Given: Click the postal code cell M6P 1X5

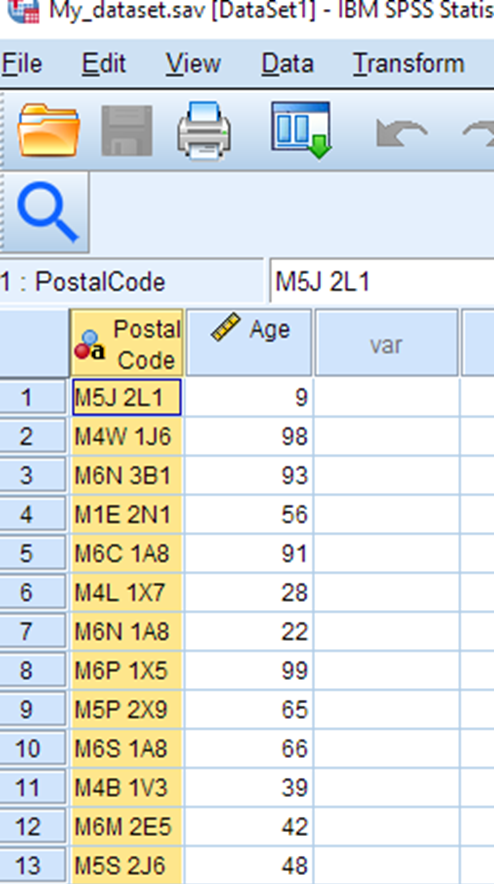Looking at the screenshot, I should tap(127, 670).
